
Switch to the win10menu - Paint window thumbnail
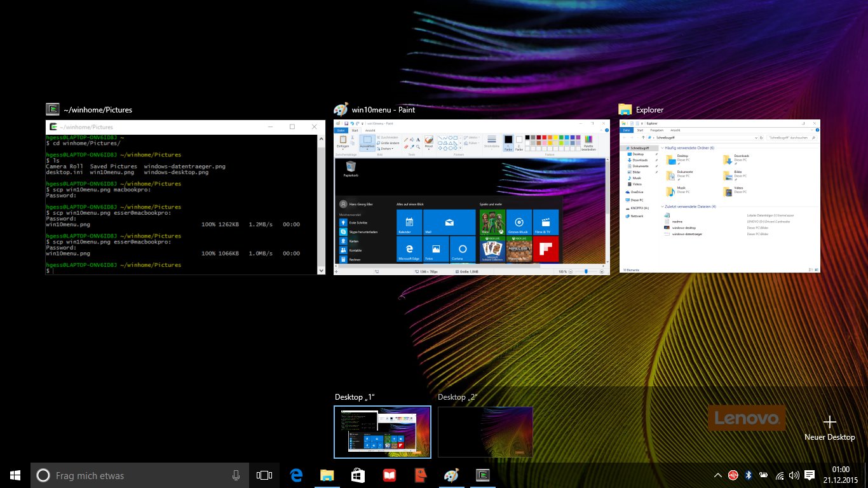point(471,197)
